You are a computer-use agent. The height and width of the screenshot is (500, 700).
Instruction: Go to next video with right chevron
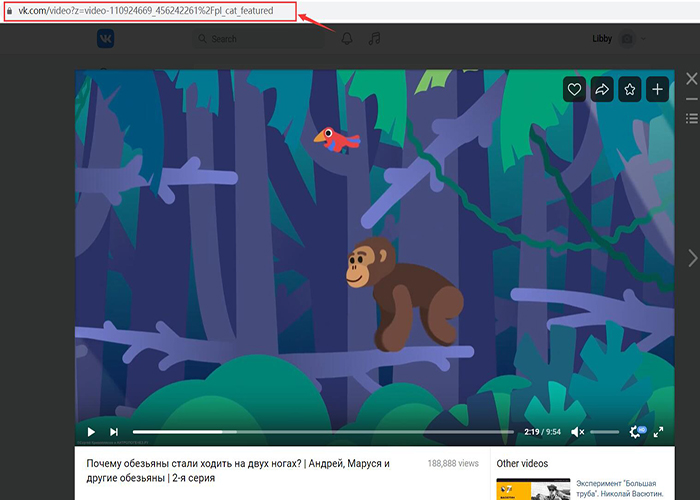[692, 258]
